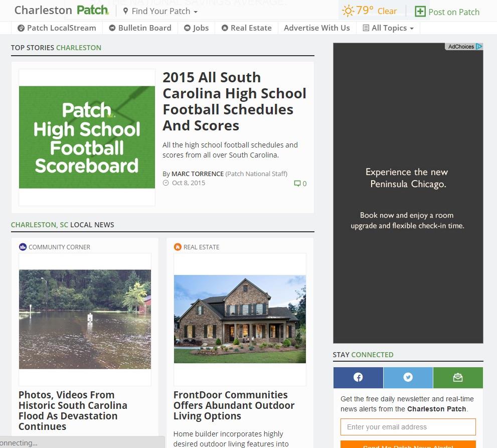
Task: Click the Marc Torrence author link
Action: click(198, 174)
